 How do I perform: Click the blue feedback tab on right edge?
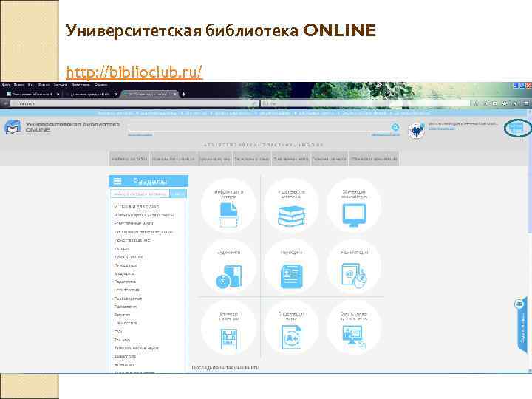point(521,326)
